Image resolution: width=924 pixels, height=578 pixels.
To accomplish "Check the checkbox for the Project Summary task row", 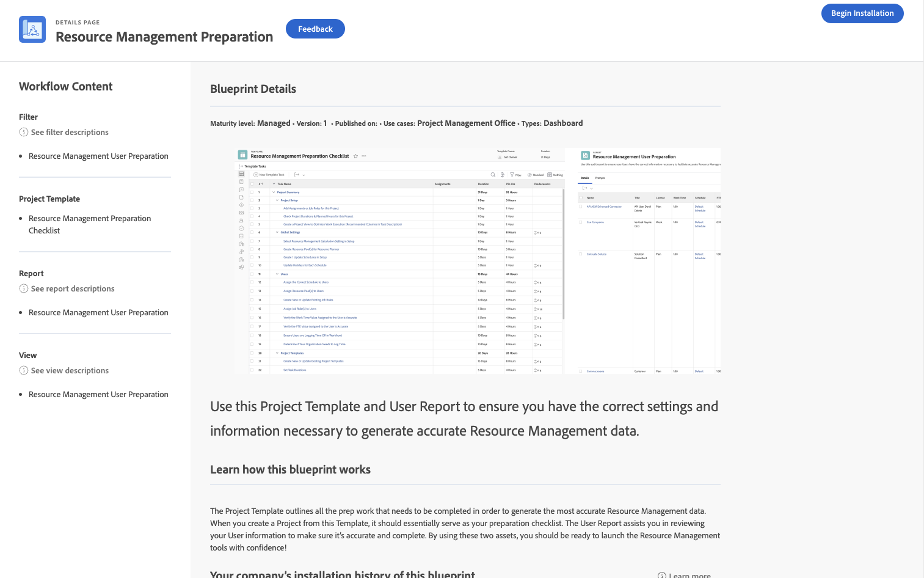I will (x=252, y=191).
